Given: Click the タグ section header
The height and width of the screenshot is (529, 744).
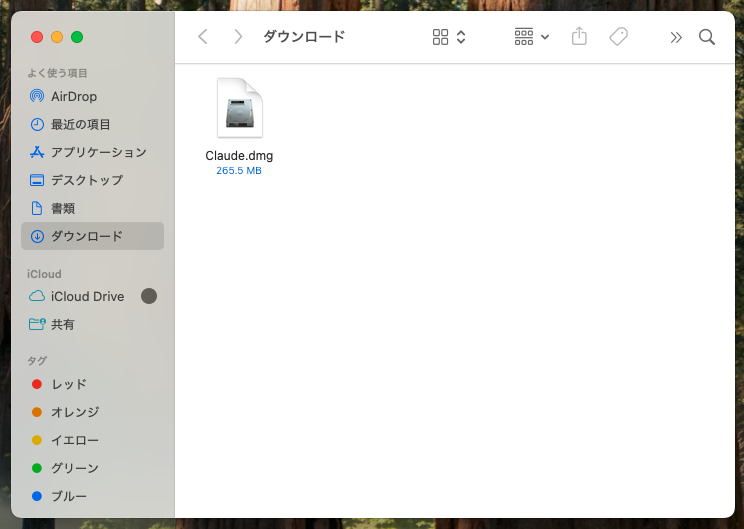Looking at the screenshot, I should [37, 361].
